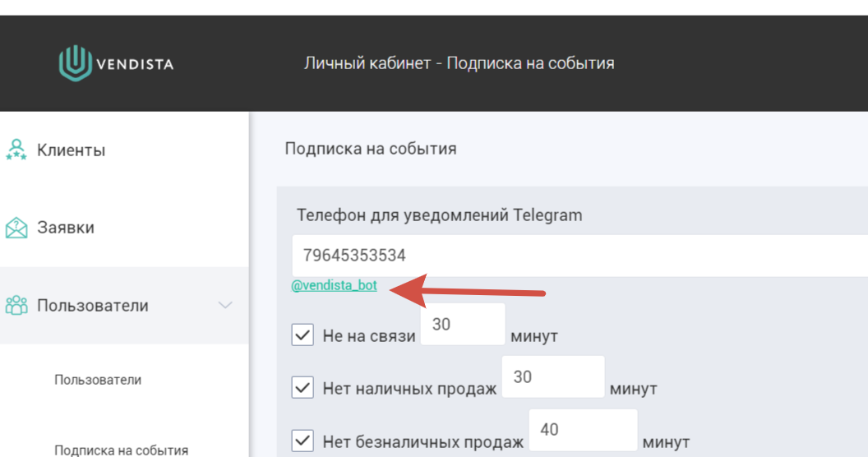Viewport: 868px width, 457px height.
Task: Click the Пользователи section label
Action: [92, 306]
